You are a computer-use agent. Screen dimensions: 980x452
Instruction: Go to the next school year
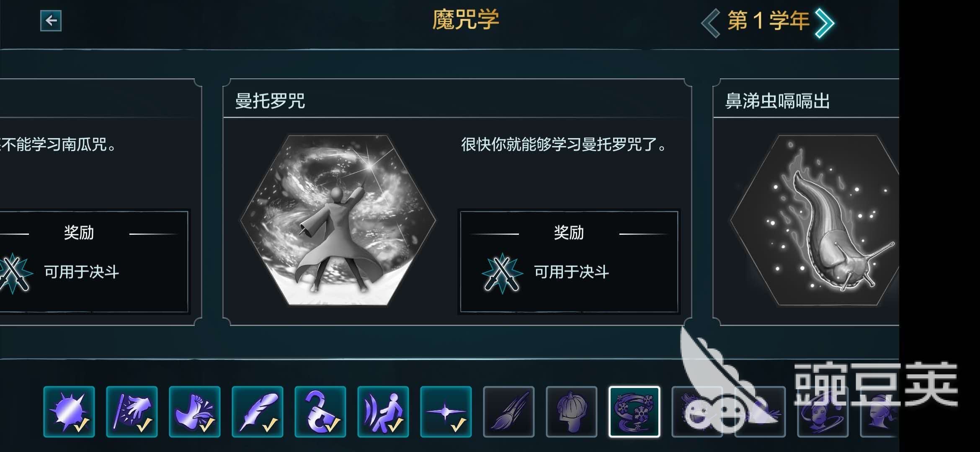[825, 23]
